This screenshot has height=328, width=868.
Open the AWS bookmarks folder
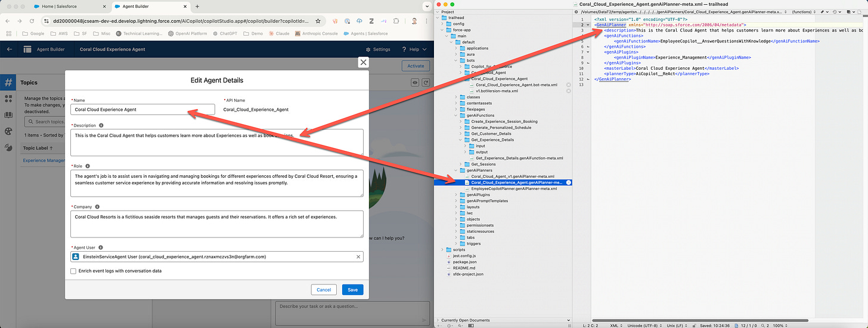[58, 34]
